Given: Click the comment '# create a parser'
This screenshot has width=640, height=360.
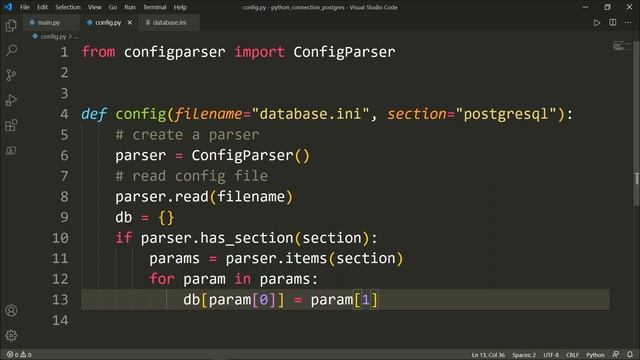Looking at the screenshot, I should 187,135.
